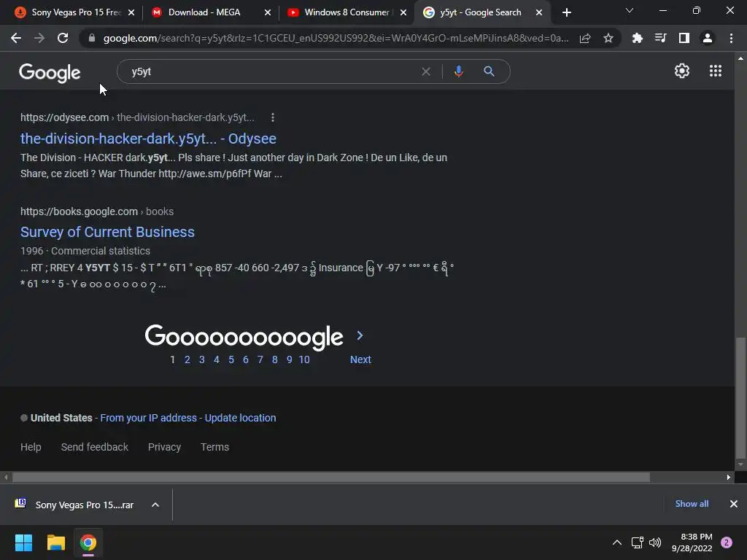Go to results page 2

[187, 359]
